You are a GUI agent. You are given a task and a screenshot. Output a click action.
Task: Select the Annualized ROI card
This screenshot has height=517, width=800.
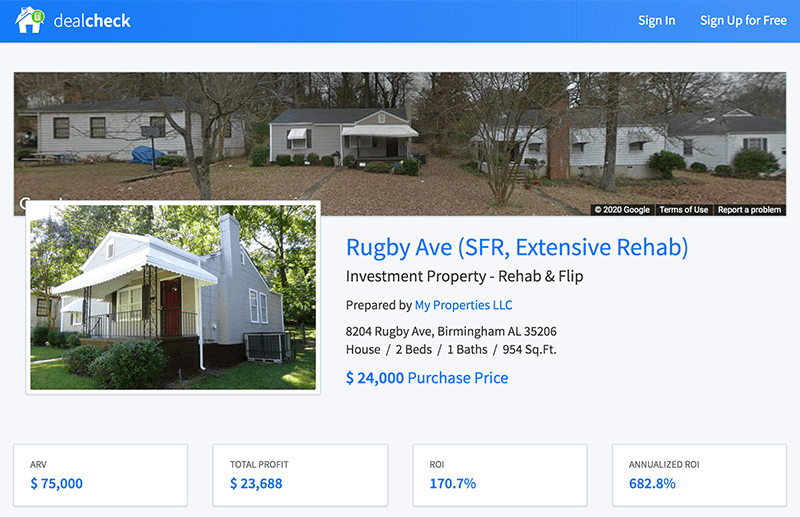699,475
